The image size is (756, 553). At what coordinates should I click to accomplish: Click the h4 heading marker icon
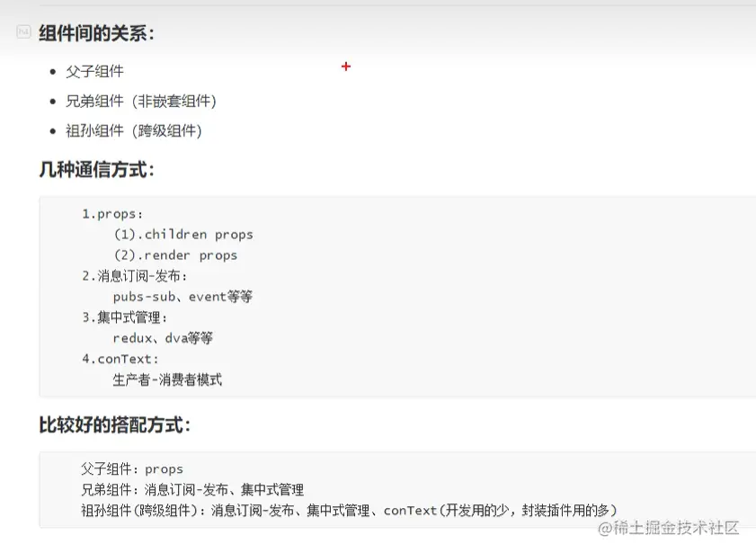pyautogui.click(x=23, y=31)
